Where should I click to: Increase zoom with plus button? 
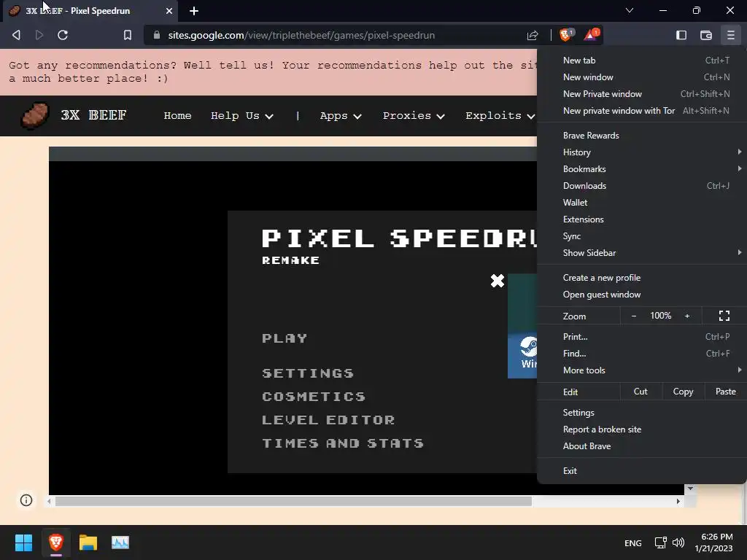[687, 316]
